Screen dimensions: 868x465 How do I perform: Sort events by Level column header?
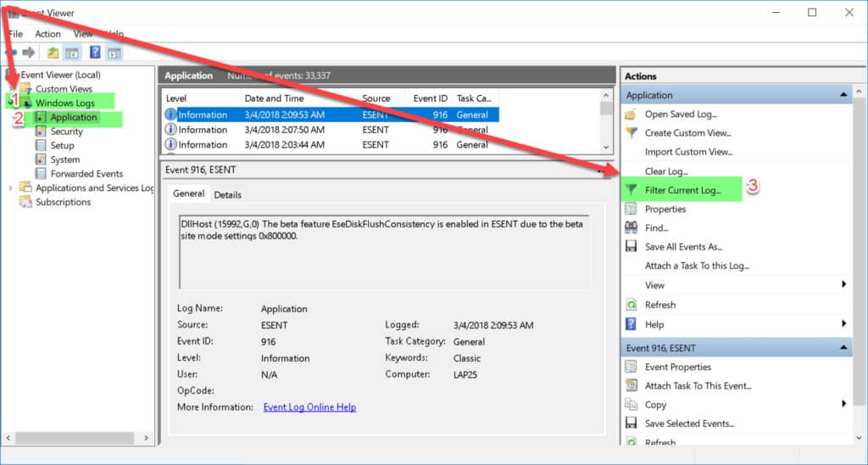(x=202, y=98)
